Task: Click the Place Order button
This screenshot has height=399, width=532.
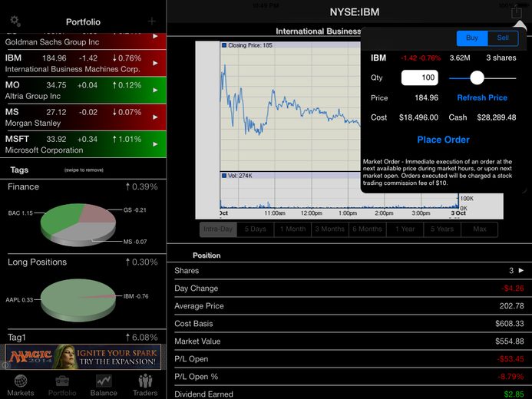Action: [x=443, y=140]
